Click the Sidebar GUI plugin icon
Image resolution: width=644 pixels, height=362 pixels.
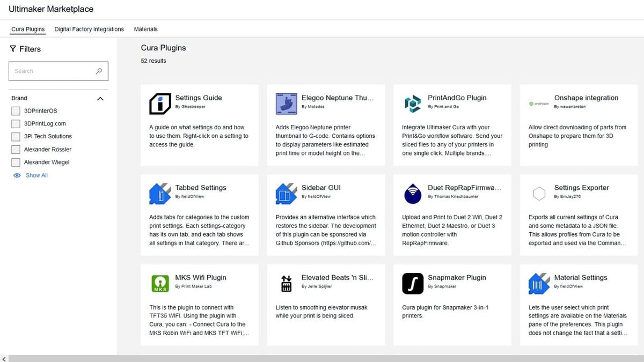[x=287, y=194]
